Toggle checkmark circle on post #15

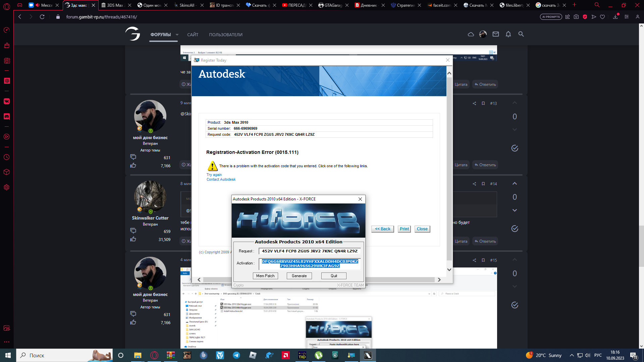tap(515, 305)
